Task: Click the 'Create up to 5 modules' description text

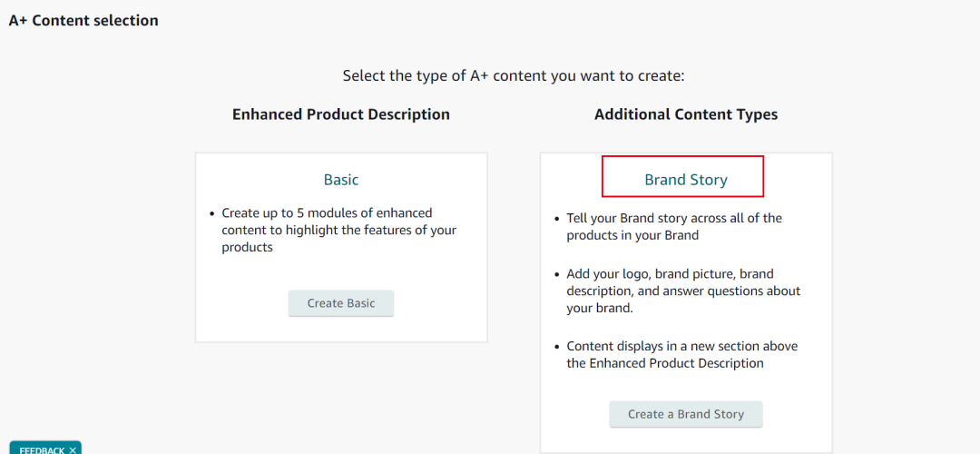Action: click(x=338, y=230)
